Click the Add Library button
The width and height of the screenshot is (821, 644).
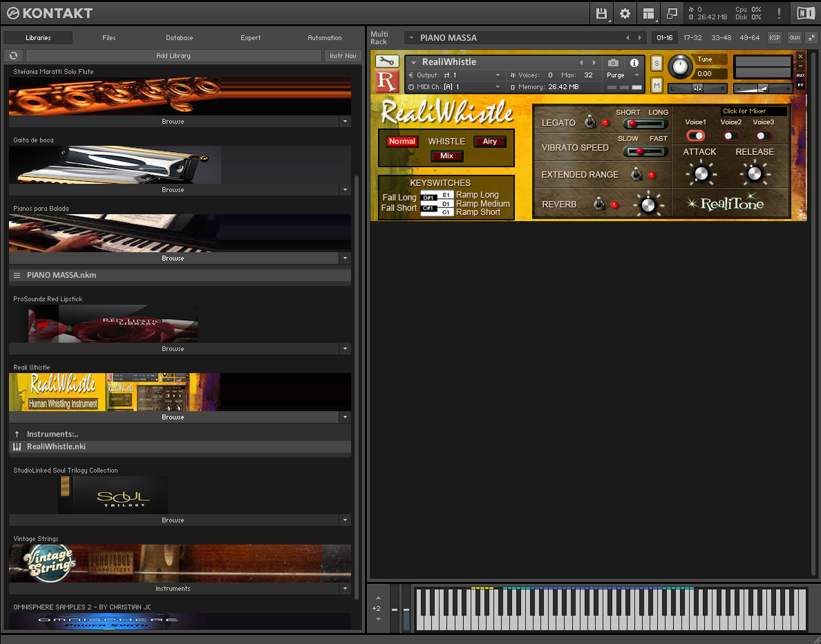pyautogui.click(x=173, y=55)
